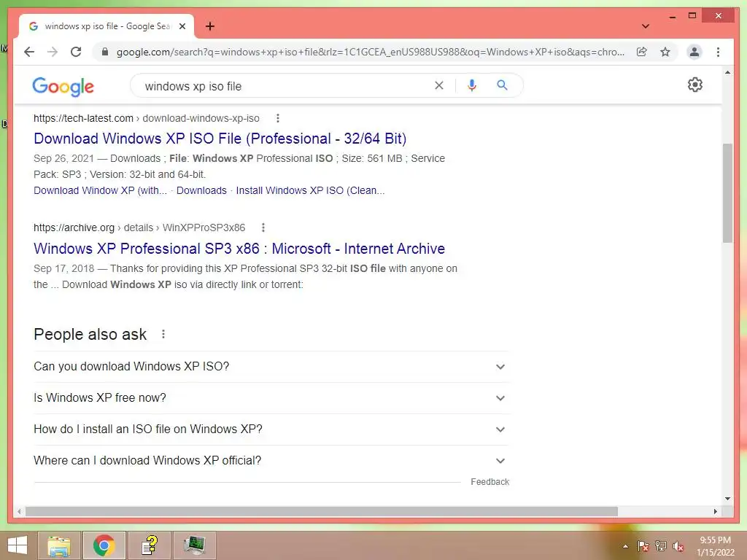The image size is (747, 560).
Task: Open the Chrome three-dot menu
Action: coord(718,52)
